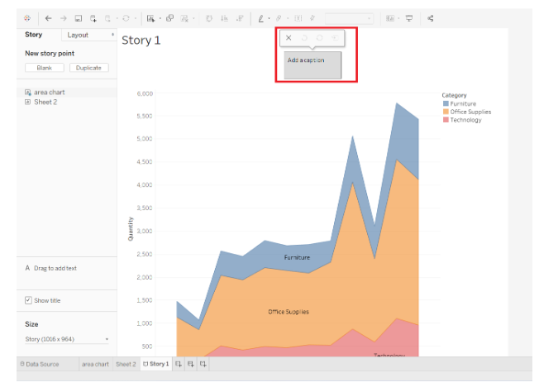Click the new story icon at bottom
This screenshot has height=392, width=539.
[x=203, y=364]
